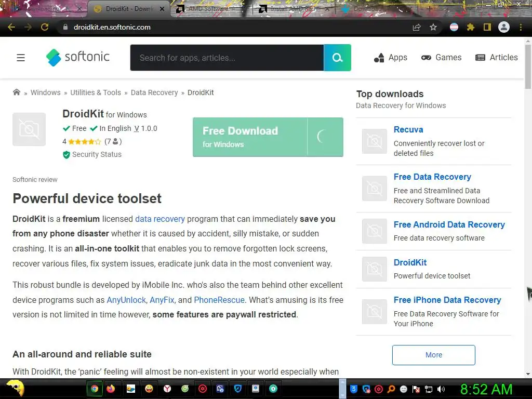Open the Yandex browser taskbar icon
532x399 pixels.
167,389
